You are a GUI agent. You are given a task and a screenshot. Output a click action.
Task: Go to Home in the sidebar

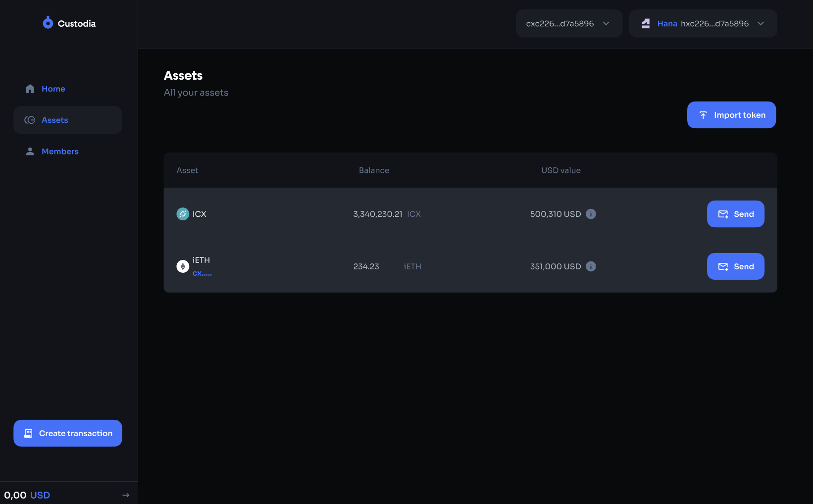(53, 89)
